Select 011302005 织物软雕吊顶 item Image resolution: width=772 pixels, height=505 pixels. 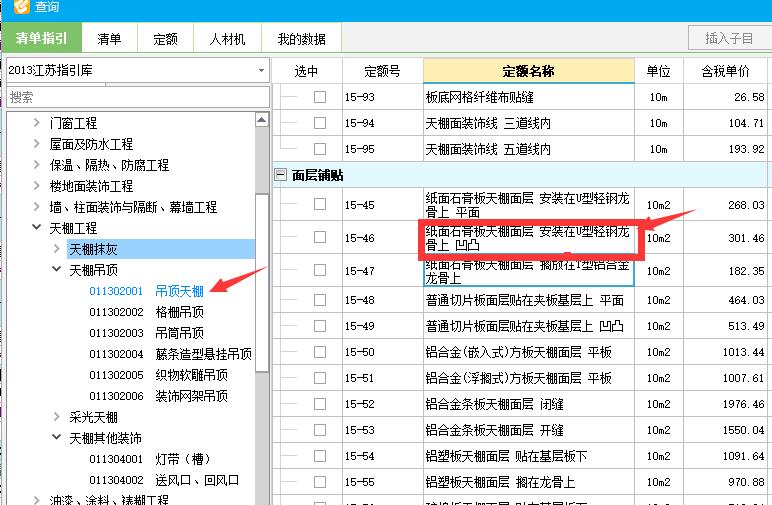tap(158, 375)
